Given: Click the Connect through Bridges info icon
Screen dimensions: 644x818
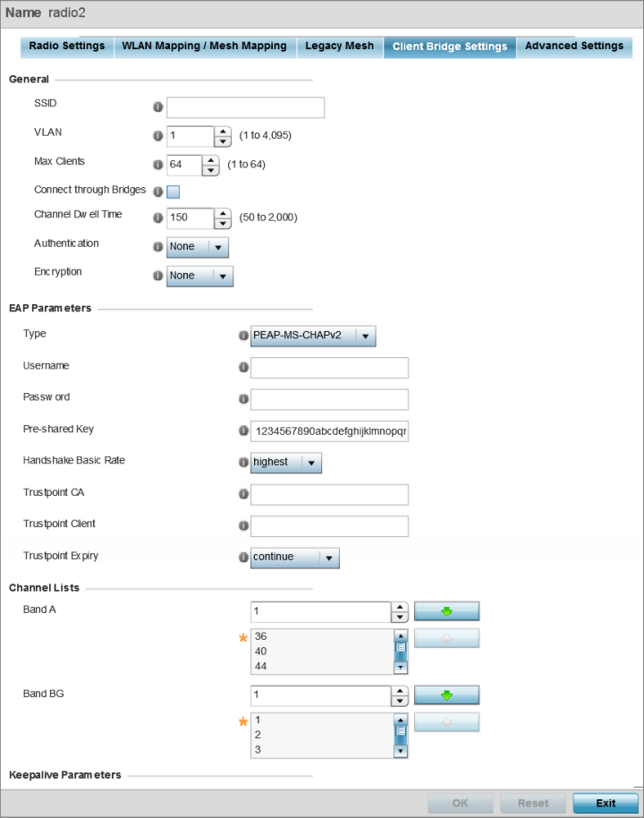Looking at the screenshot, I should tap(158, 192).
